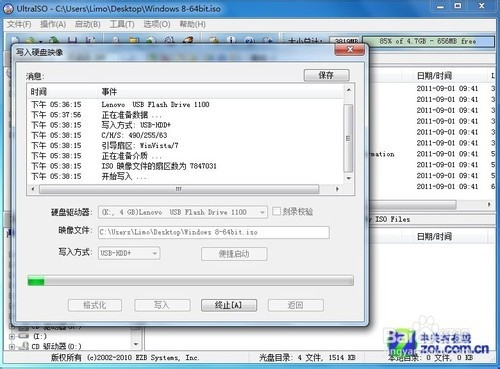Click the 便捷启动 button
This screenshot has height=369, width=500.
tap(234, 254)
